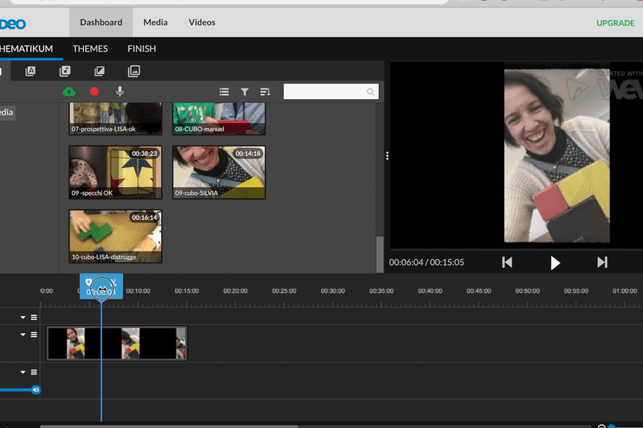Click the blue playhead time marker

click(x=101, y=286)
